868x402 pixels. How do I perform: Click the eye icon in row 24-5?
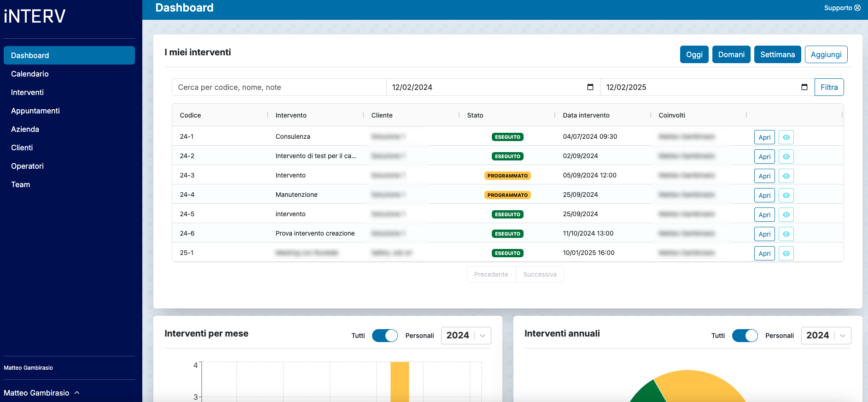pyautogui.click(x=786, y=215)
